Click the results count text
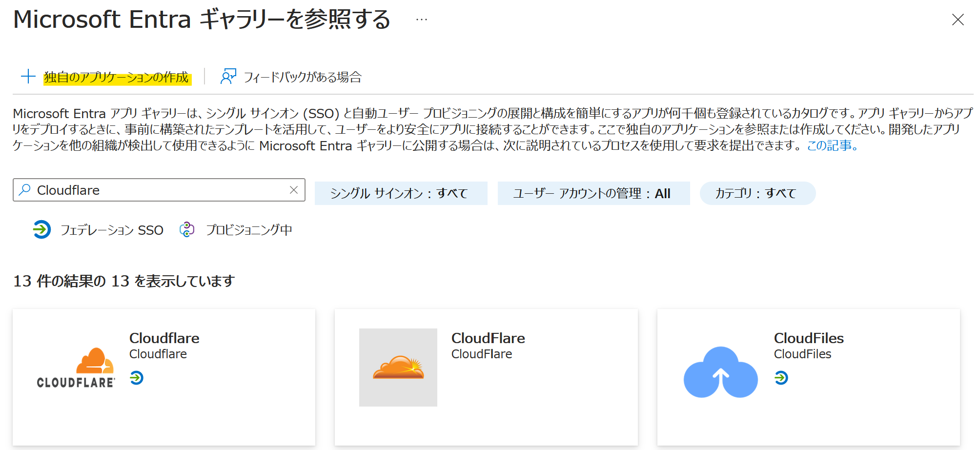 coord(124,281)
